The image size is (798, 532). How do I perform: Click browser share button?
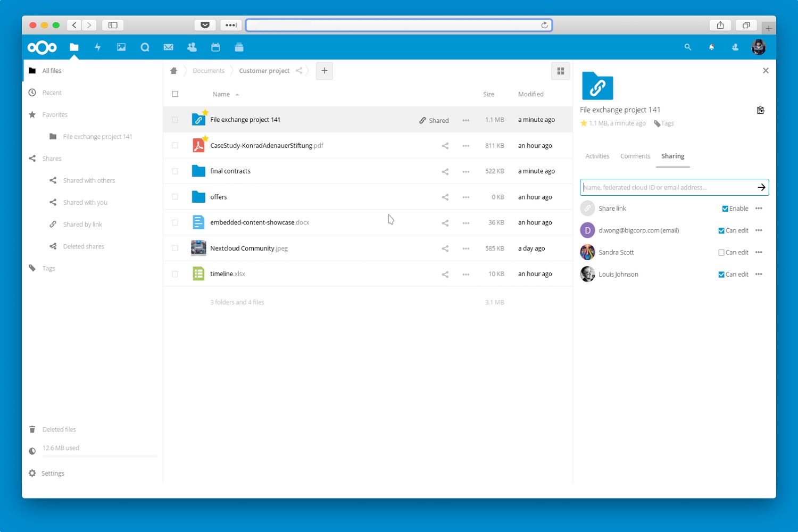[720, 25]
